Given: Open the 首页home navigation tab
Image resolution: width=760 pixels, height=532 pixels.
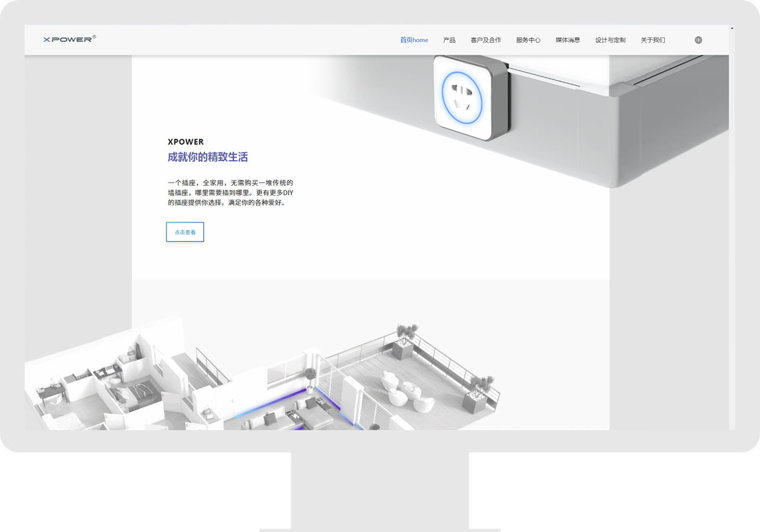Looking at the screenshot, I should (414, 40).
